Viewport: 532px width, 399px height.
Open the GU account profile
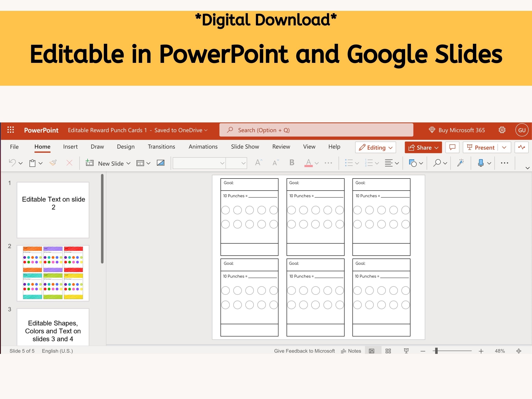522,130
